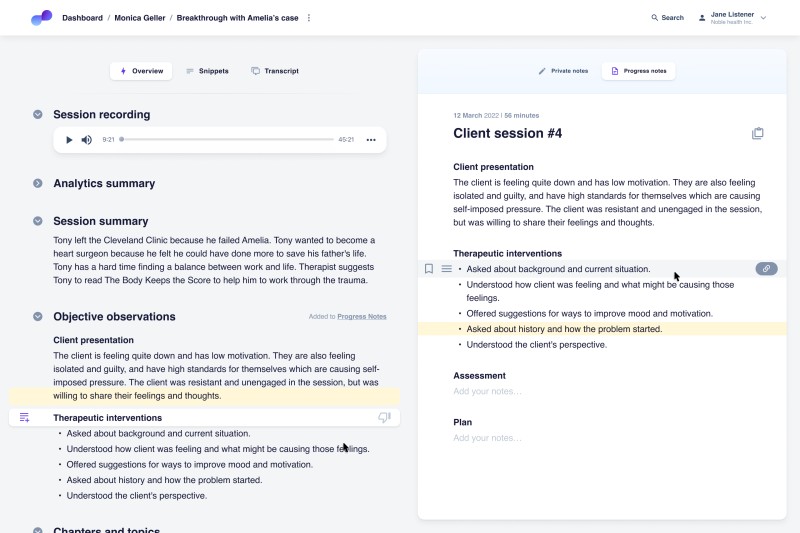Switch to the Transcript tab
Screen dimensions: 800x533
[275, 71]
